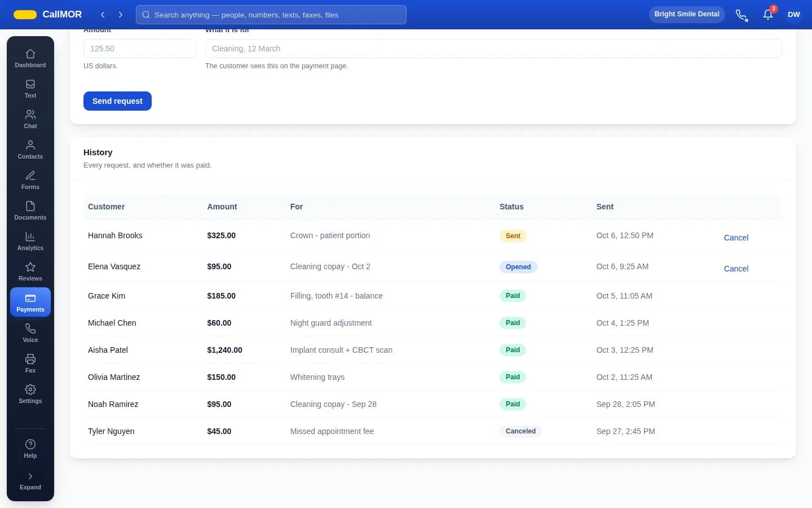Click the $1,240.00 amount
The width and height of the screenshot is (812, 508).
(224, 350)
